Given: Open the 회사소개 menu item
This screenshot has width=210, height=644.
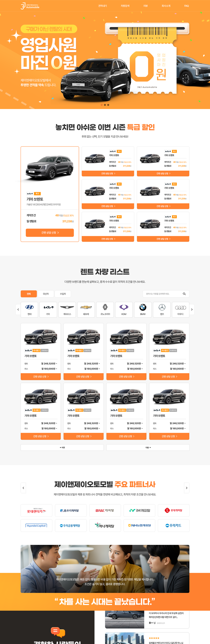Looking at the screenshot, I should point(166,6).
